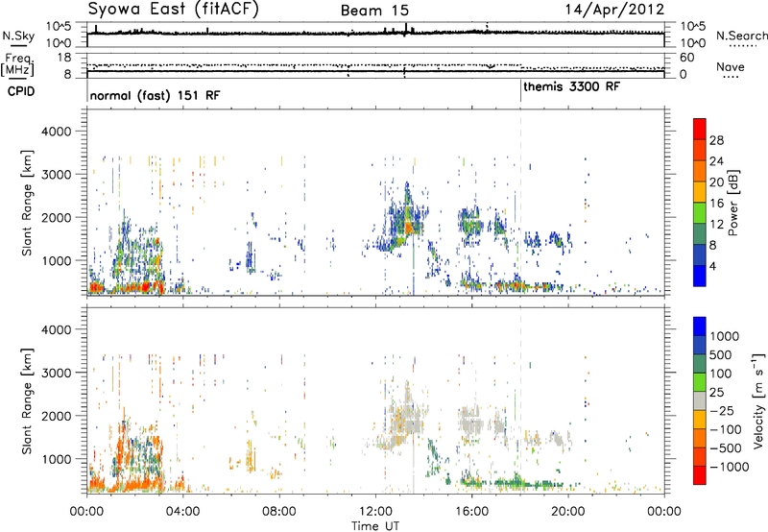Image resolution: width=768 pixels, height=532 pixels.
Task: Click the '20' Power colorbar label
Action: (x=716, y=182)
